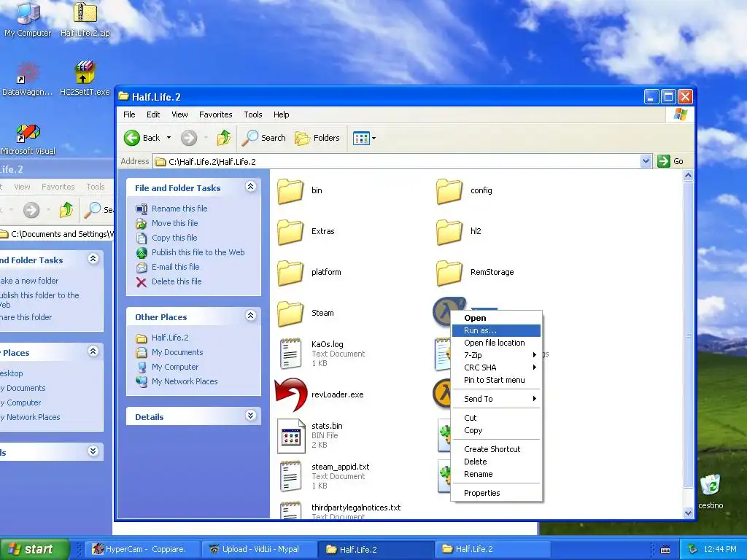Select the KaOs.log file
The width and height of the screenshot is (747, 560).
(x=321, y=354)
